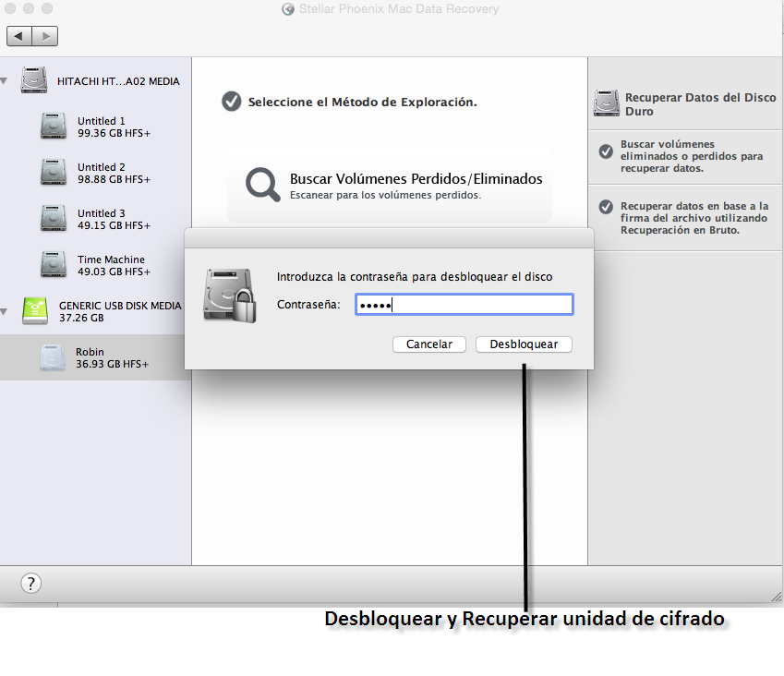Go forward with the right arrow button

(45, 36)
